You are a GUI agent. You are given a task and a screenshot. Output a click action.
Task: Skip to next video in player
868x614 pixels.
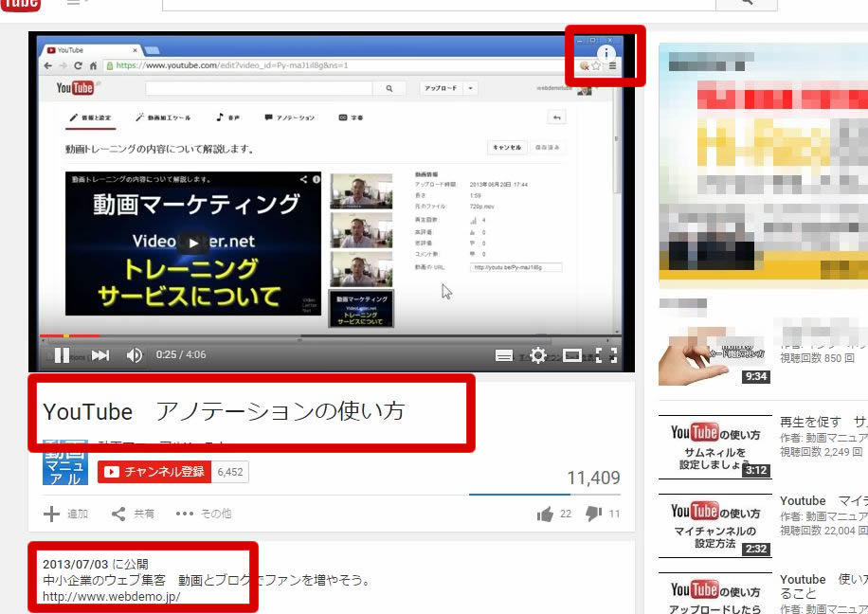100,355
